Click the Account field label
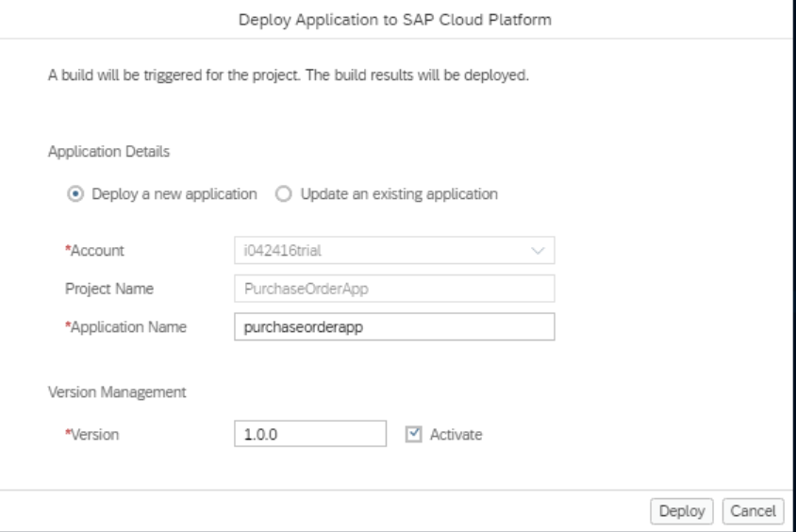The image size is (796, 532). pos(94,251)
